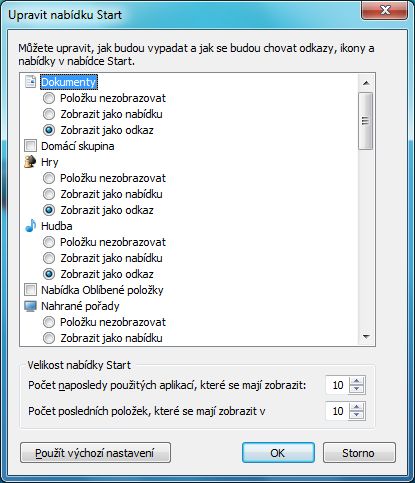415x483 pixels.
Task: Increase the recently used apps count
Action: [357, 381]
